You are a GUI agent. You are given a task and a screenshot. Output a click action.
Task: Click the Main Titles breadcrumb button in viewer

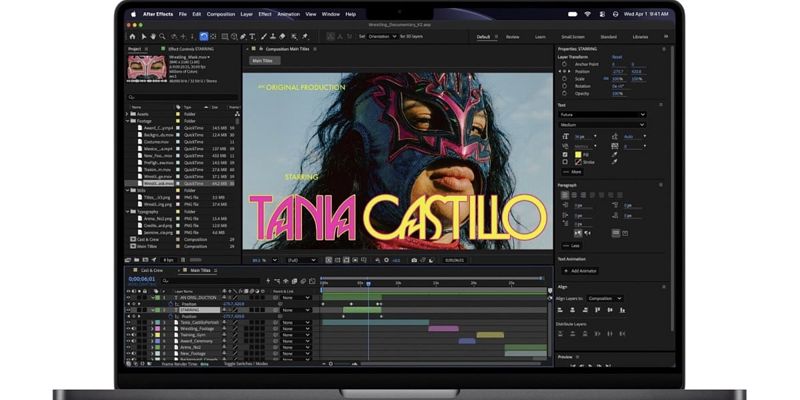click(264, 61)
